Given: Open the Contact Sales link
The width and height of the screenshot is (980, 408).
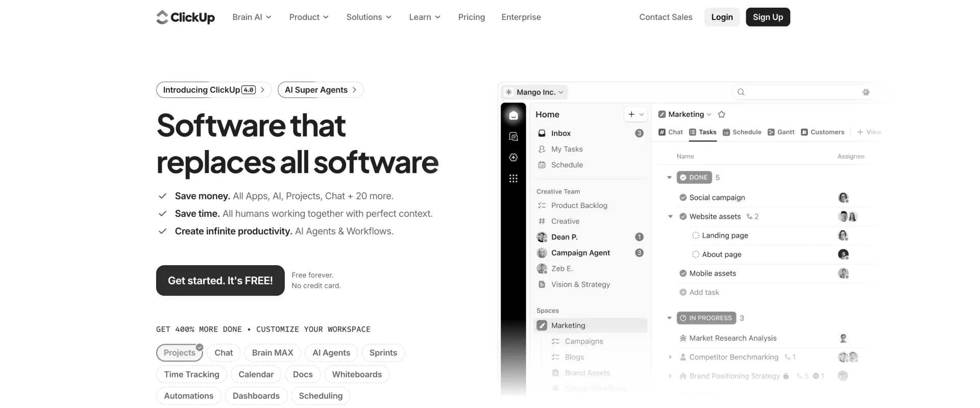Looking at the screenshot, I should 666,17.
